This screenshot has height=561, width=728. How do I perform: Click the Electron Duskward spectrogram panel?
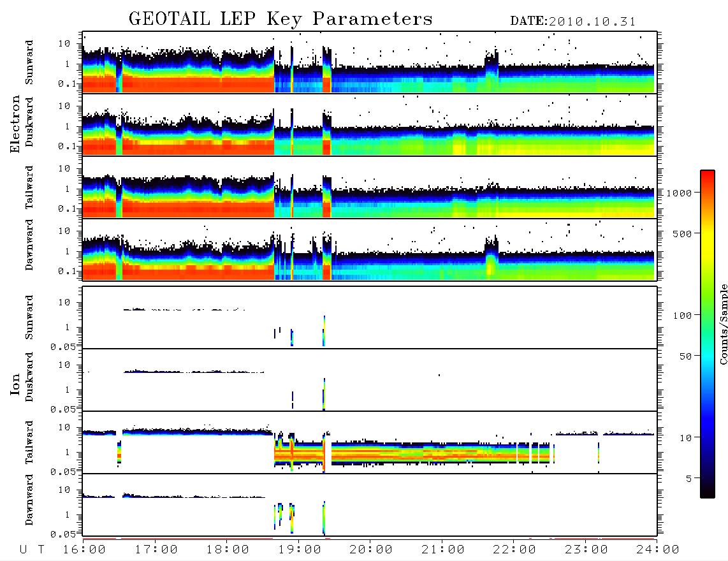(x=370, y=124)
